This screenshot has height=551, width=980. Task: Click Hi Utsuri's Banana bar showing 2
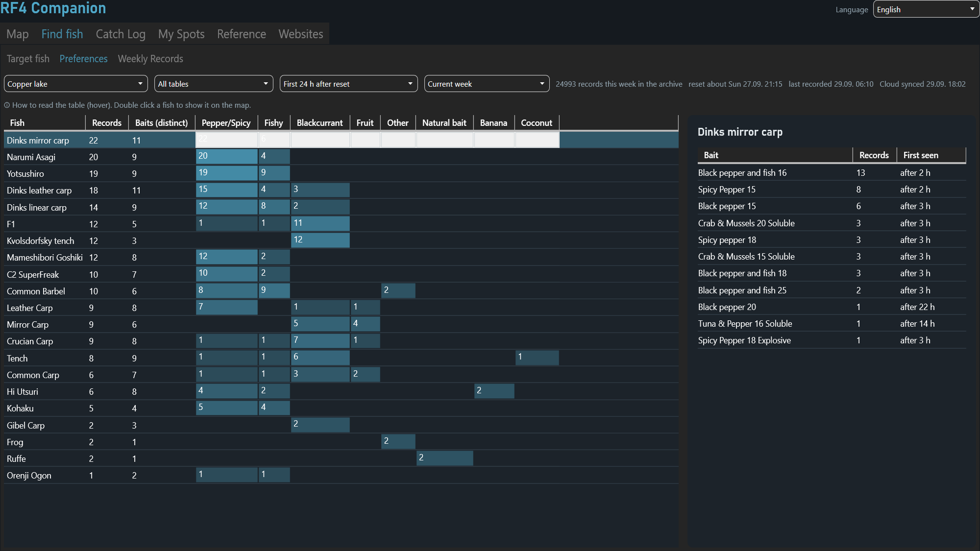tap(494, 391)
